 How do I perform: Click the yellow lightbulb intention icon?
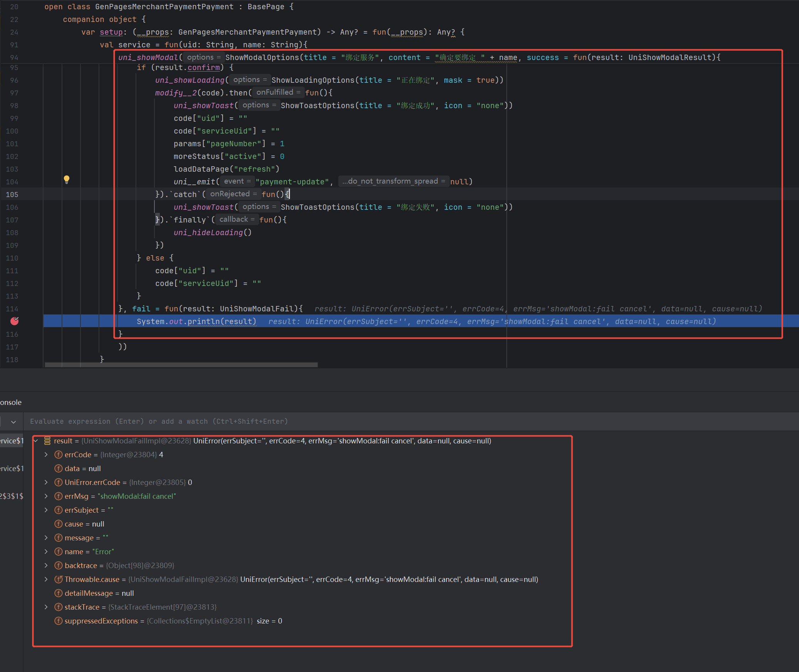coord(67,179)
